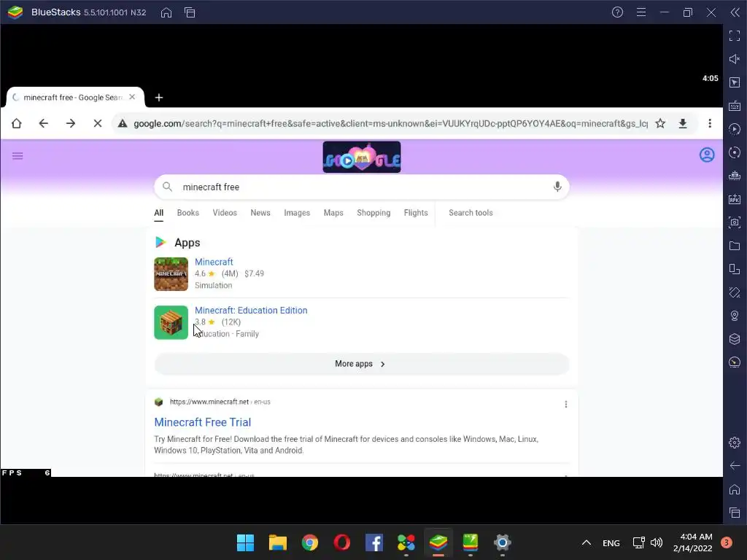Viewport: 747px width, 560px height.
Task: Click the site security warning icon
Action: [x=123, y=123]
